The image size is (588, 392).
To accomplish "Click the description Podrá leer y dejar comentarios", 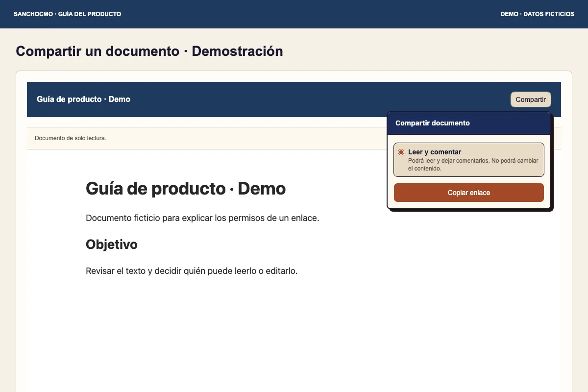I will tap(473, 165).
